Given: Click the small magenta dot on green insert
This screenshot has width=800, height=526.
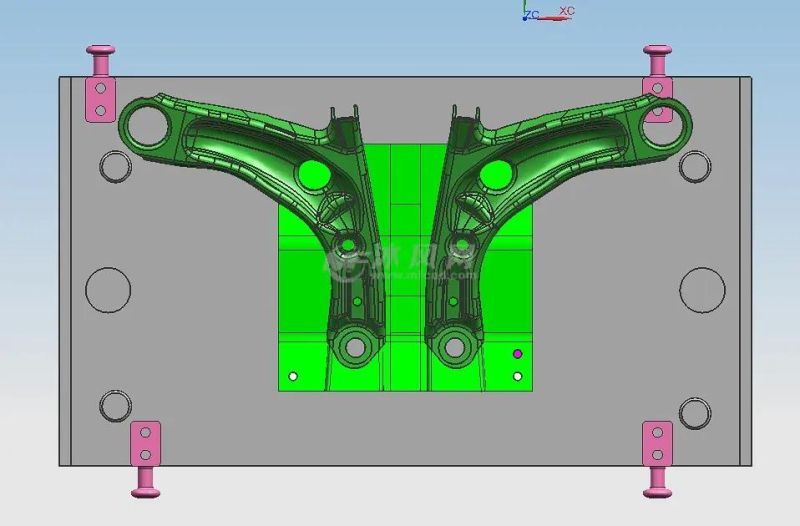Looking at the screenshot, I should [517, 353].
